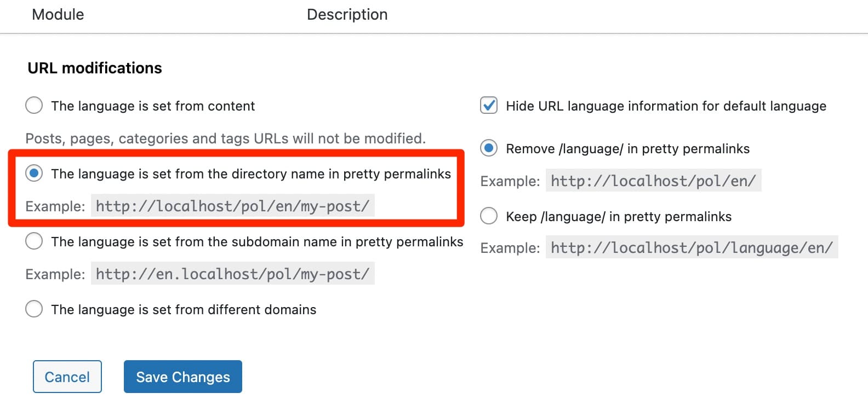Select subdomain name in pretty permalinks option
Viewport: 868px width, 416px height.
(x=34, y=241)
